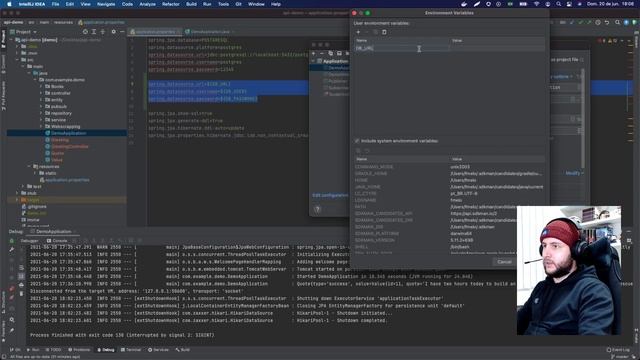
Task: Open the Debugger tab in Debug panel
Action: [x=29, y=240]
